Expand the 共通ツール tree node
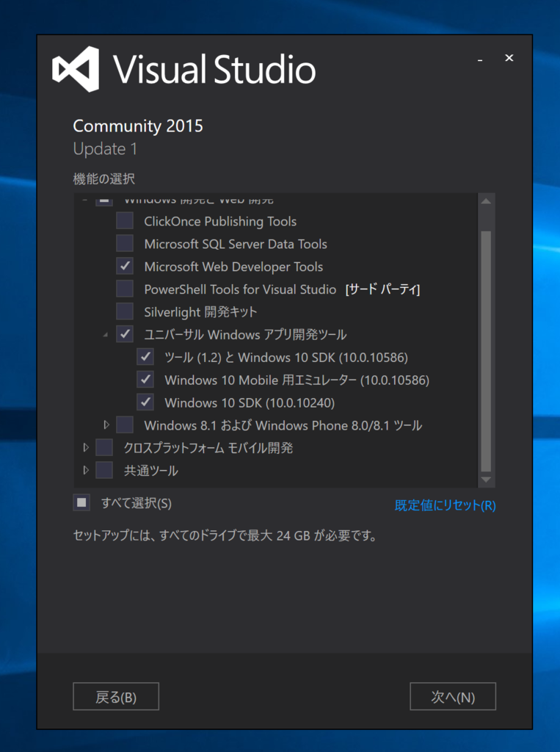 [x=86, y=471]
